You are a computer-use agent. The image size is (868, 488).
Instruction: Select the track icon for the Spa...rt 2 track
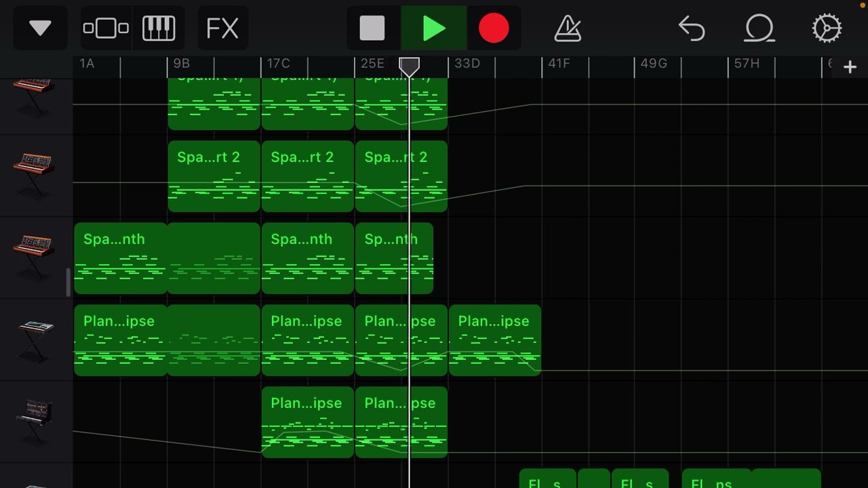[x=34, y=175]
